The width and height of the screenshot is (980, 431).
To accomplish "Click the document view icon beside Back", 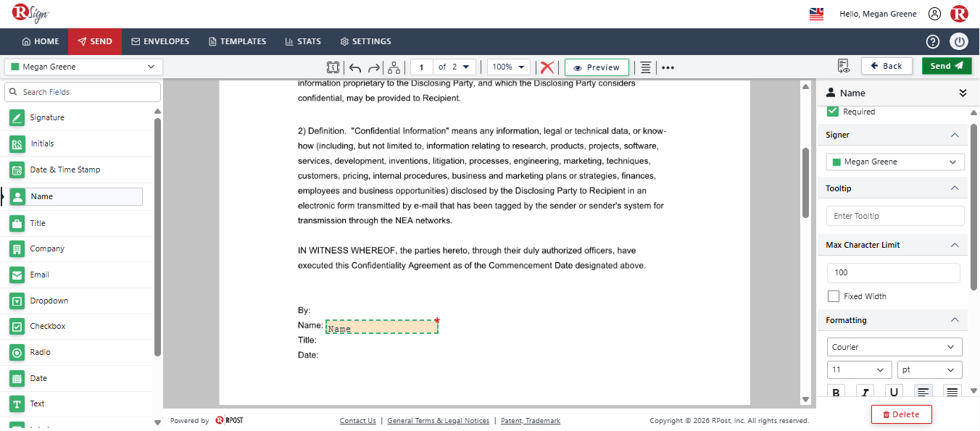I will 843,67.
